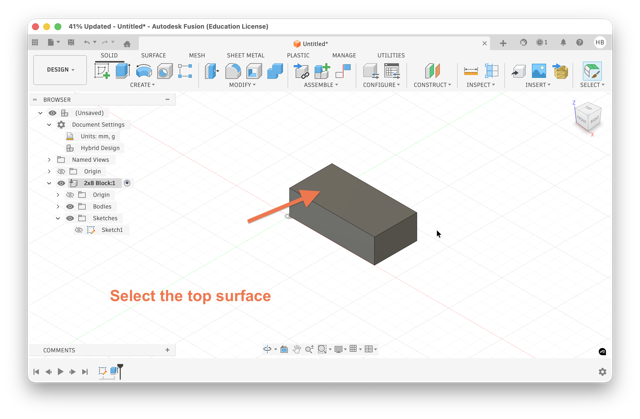Select the Rectangular Pattern tool

click(x=185, y=71)
